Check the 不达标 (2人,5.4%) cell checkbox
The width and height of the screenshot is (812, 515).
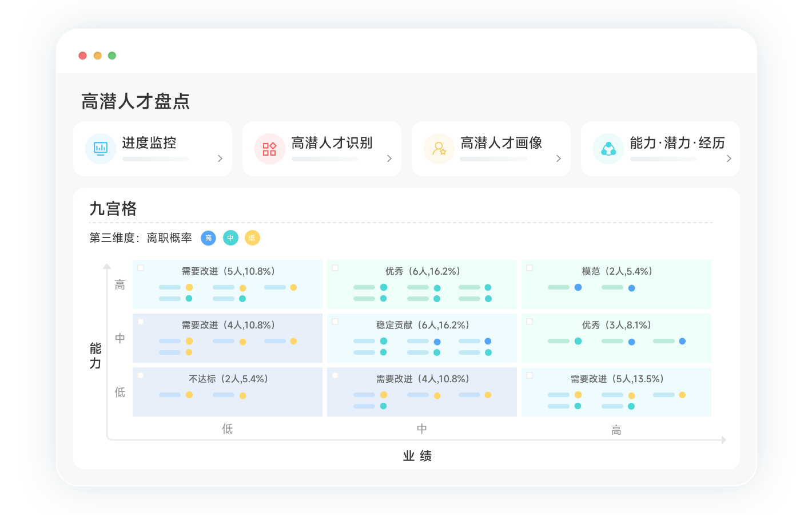[x=141, y=375]
